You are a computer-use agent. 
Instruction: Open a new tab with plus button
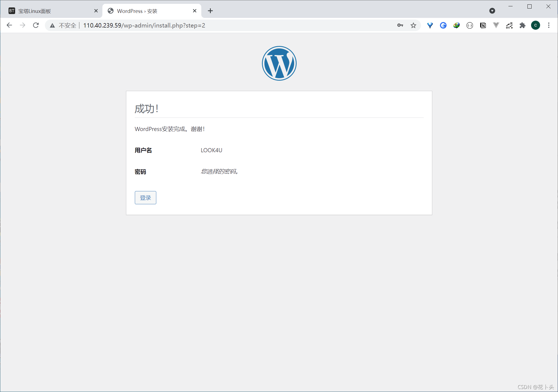click(x=210, y=11)
